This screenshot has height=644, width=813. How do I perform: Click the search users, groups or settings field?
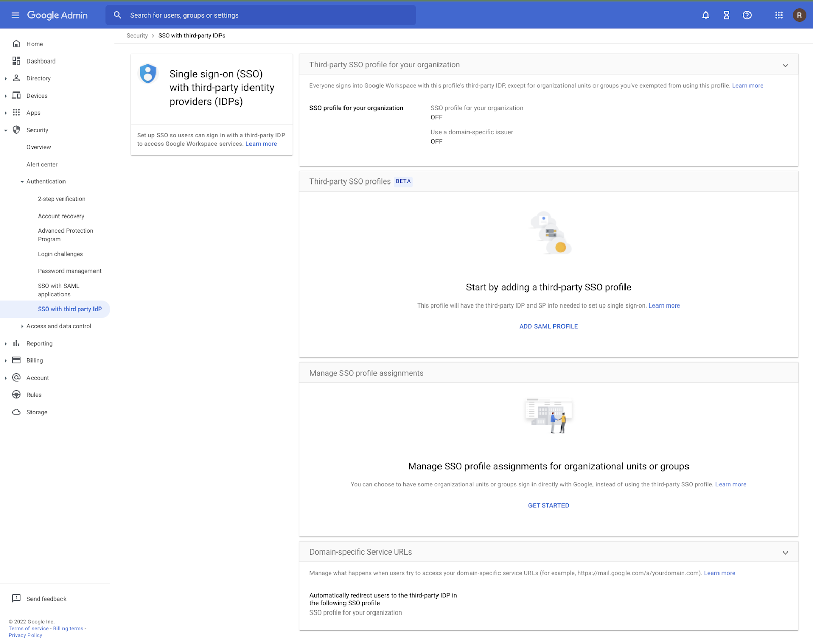[x=261, y=15]
